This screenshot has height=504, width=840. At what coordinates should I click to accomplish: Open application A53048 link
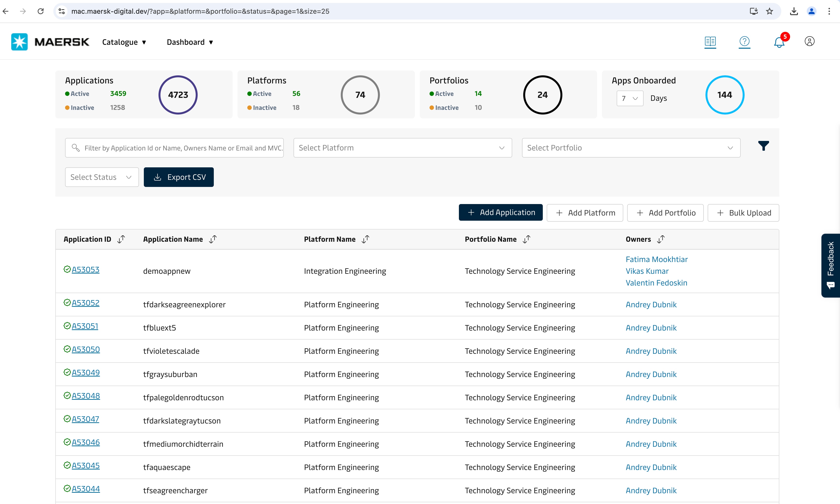tap(86, 396)
